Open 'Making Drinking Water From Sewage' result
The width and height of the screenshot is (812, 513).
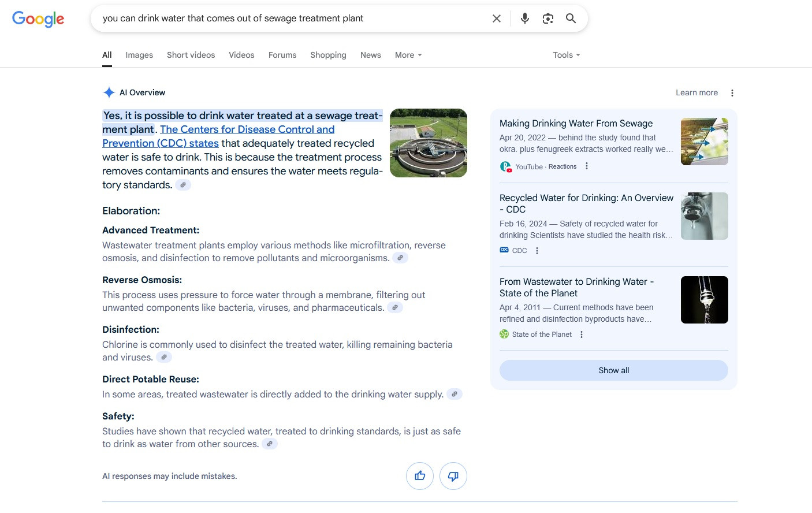click(576, 124)
